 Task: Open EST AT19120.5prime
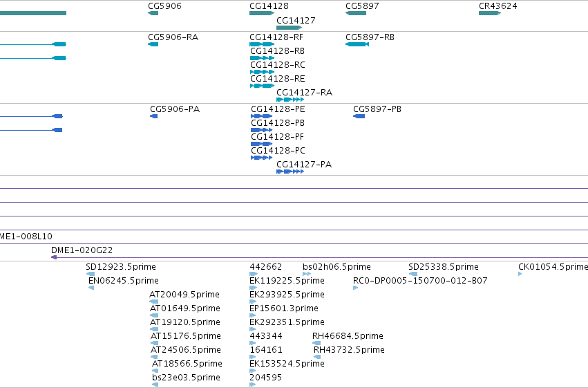click(x=185, y=322)
